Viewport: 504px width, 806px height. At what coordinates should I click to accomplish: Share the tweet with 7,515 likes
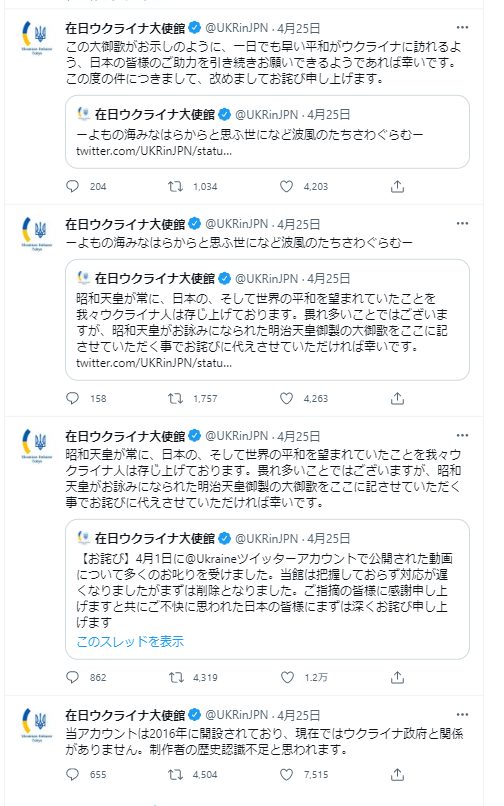(397, 774)
